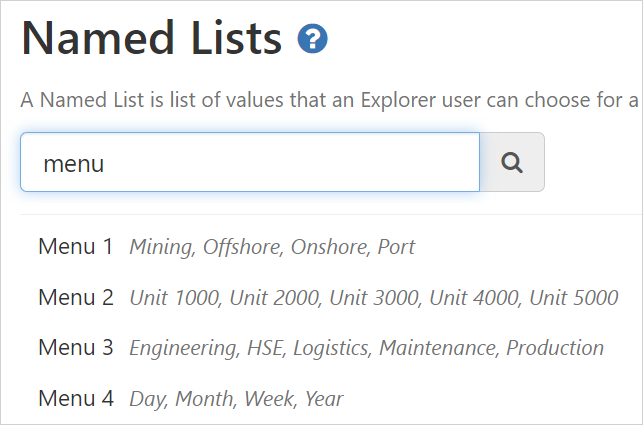Open the Menu 2 named list

pos(76,297)
